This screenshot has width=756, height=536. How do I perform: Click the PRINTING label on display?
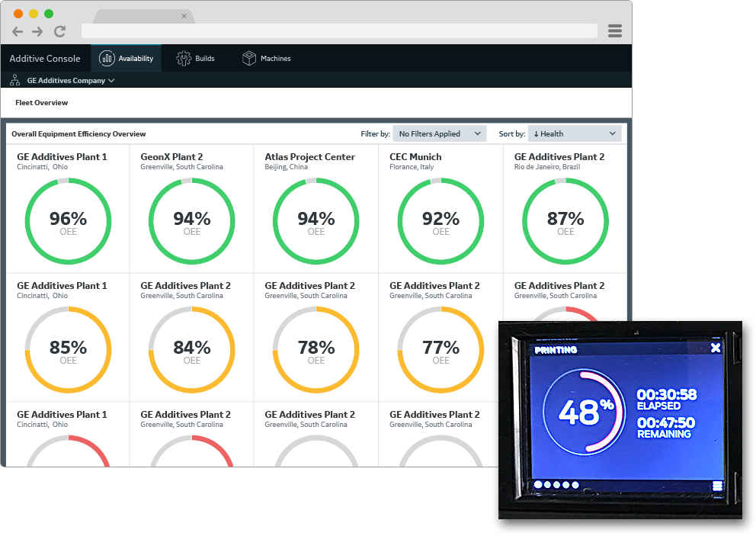point(556,350)
